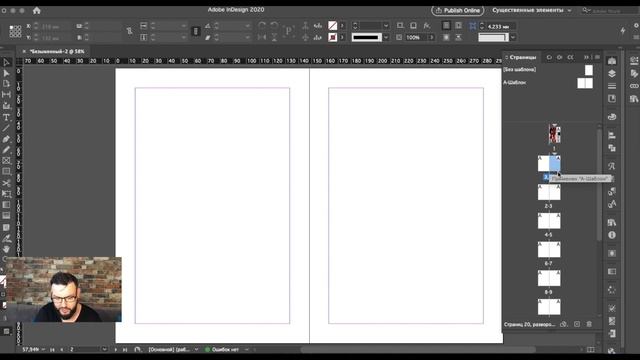640x360 pixels.
Task: Open the control panel customize gear
Action: click(636, 26)
